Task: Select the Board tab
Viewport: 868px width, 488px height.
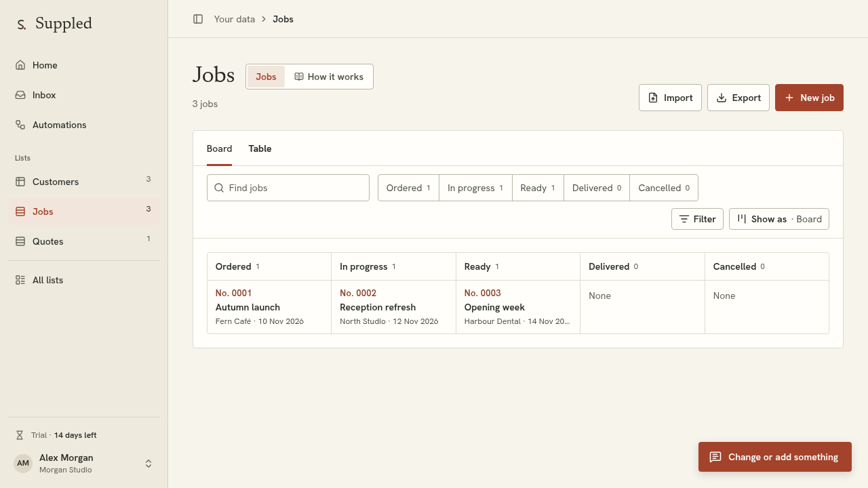Action: click(219, 148)
